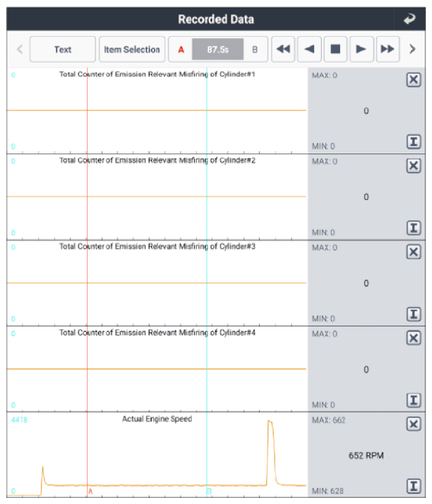Screen dimensions: 432x504
Task: Click the 4478 axis maximum label
Action: pyautogui.click(x=19, y=420)
